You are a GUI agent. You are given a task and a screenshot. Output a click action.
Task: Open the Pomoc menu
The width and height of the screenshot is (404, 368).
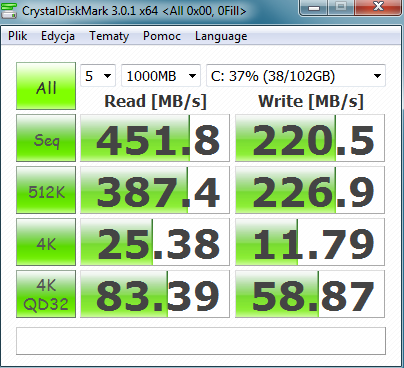pos(162,36)
